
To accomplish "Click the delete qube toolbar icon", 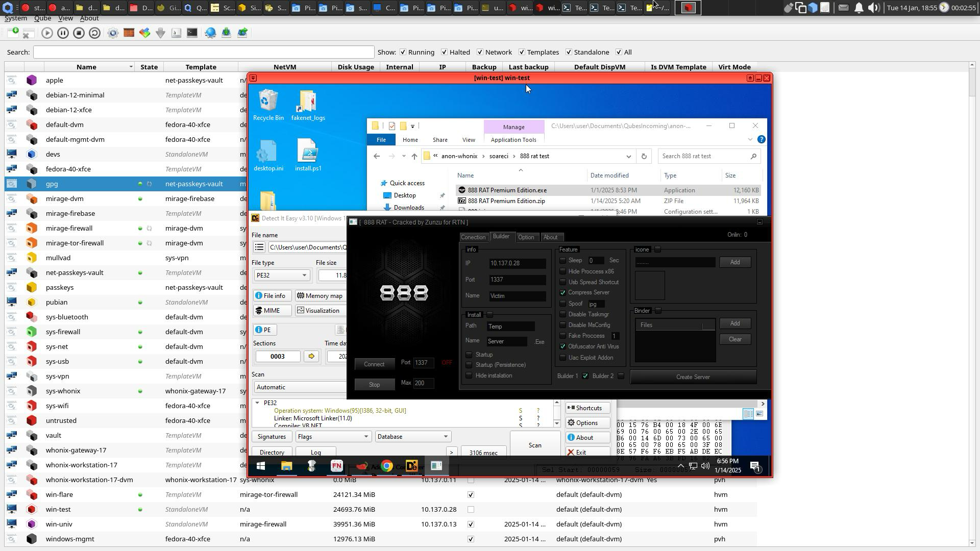I will point(29,33).
